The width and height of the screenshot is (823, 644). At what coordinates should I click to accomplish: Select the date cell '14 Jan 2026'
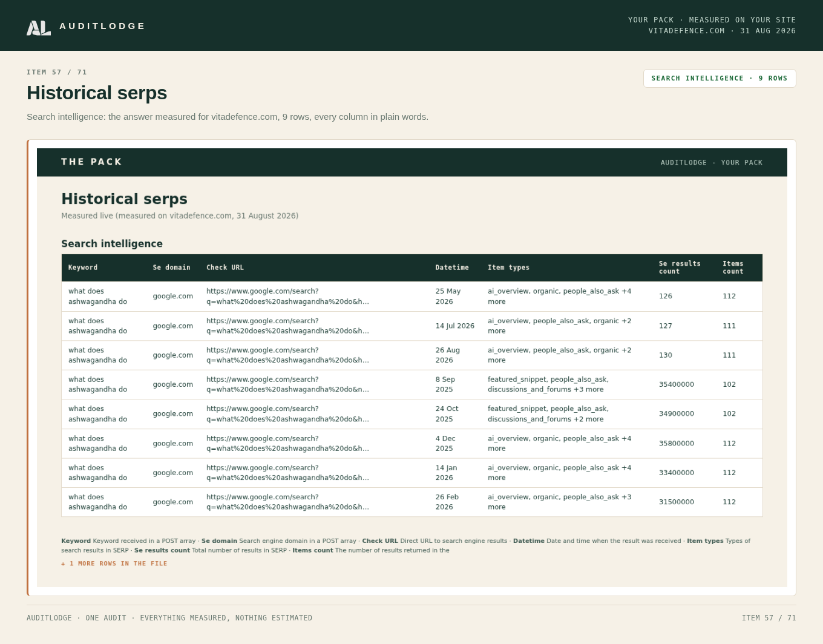click(447, 473)
